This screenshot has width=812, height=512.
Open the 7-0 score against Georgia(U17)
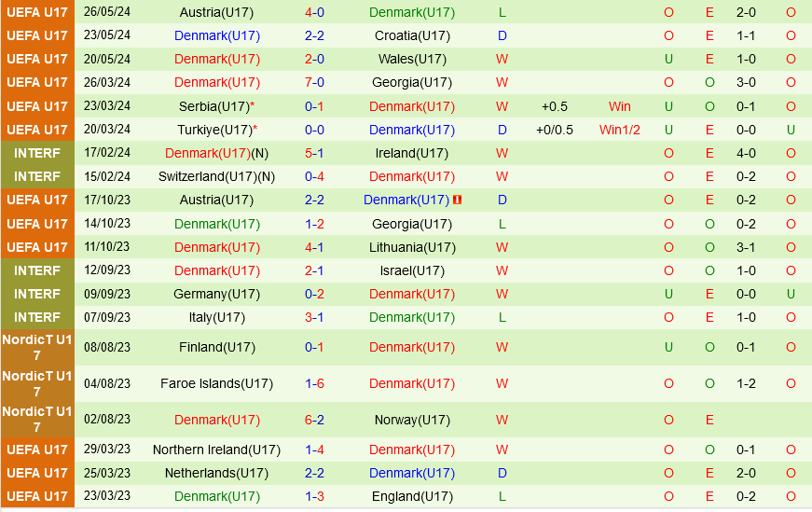coord(314,82)
